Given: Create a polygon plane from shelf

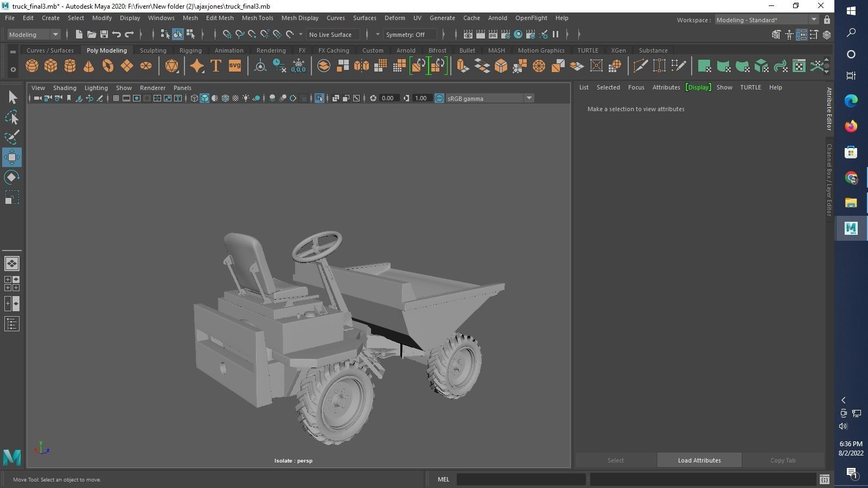Looking at the screenshot, I should (127, 66).
